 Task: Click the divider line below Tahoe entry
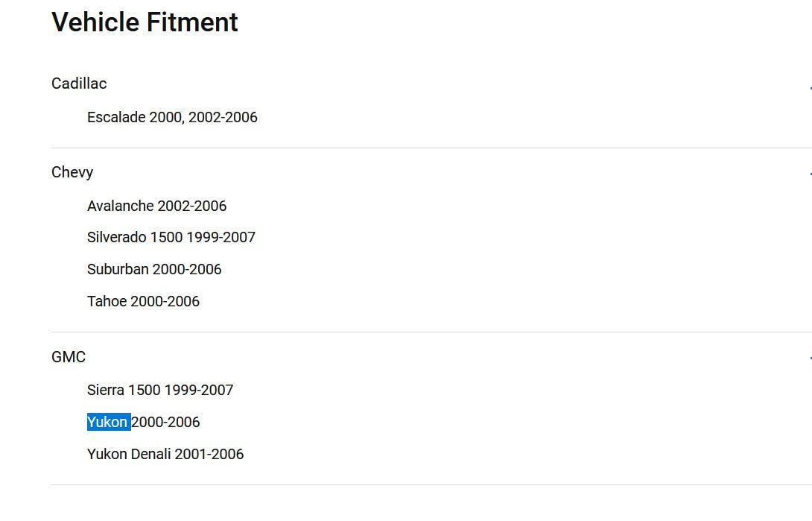pyautogui.click(x=431, y=332)
